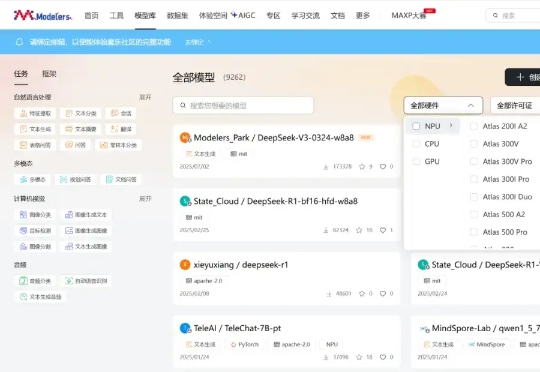This screenshot has height=372, width=540.
Task: Click the 图像生成图像 task icon
Action: tap(69, 230)
